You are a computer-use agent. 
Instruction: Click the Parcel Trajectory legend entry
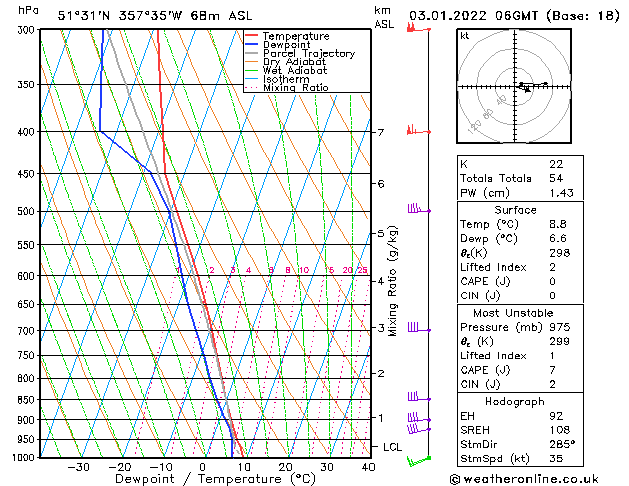(308, 54)
